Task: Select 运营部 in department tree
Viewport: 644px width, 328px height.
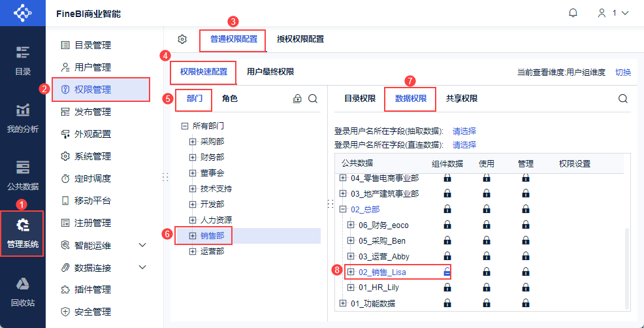Action: click(212, 252)
